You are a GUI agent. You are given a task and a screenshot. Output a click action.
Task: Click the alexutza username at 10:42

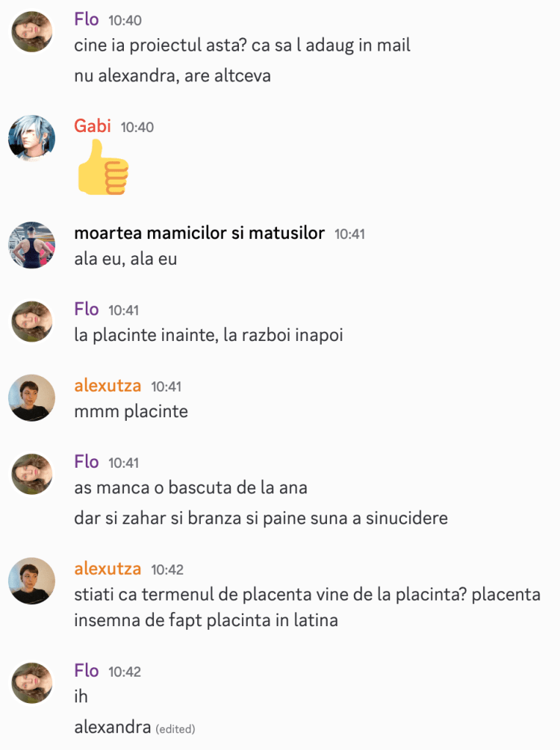(108, 569)
